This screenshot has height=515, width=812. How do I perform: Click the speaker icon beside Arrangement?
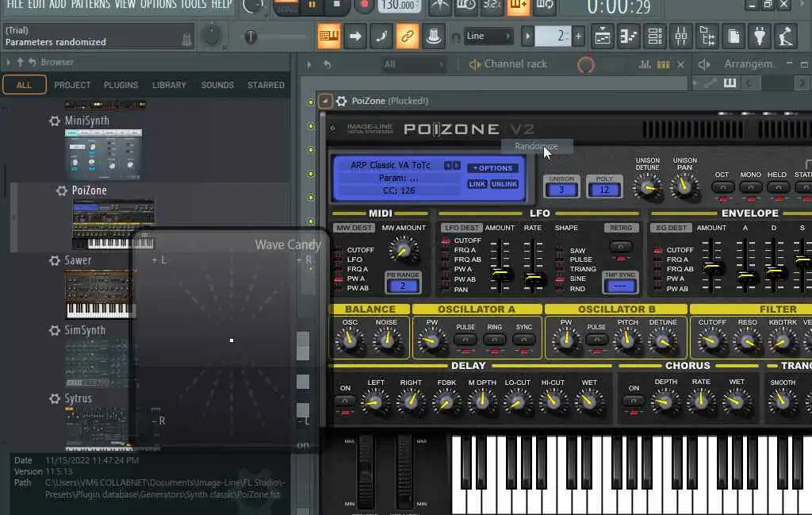(x=704, y=64)
